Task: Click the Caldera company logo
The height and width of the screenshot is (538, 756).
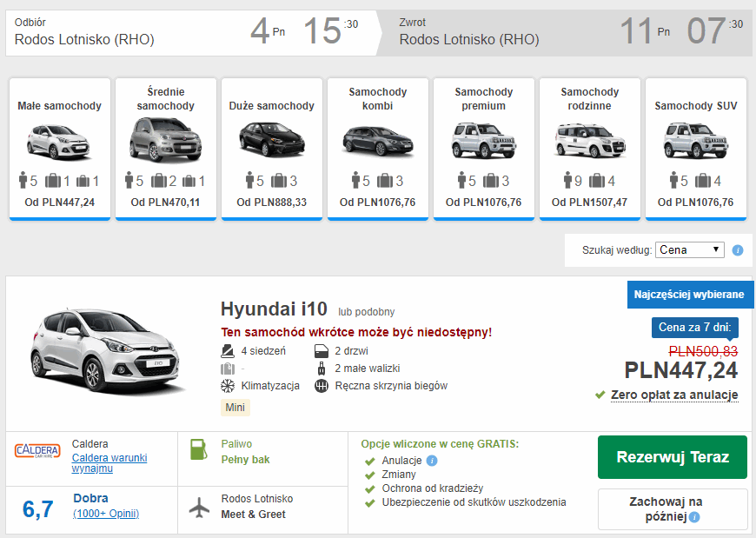Action: (x=37, y=451)
